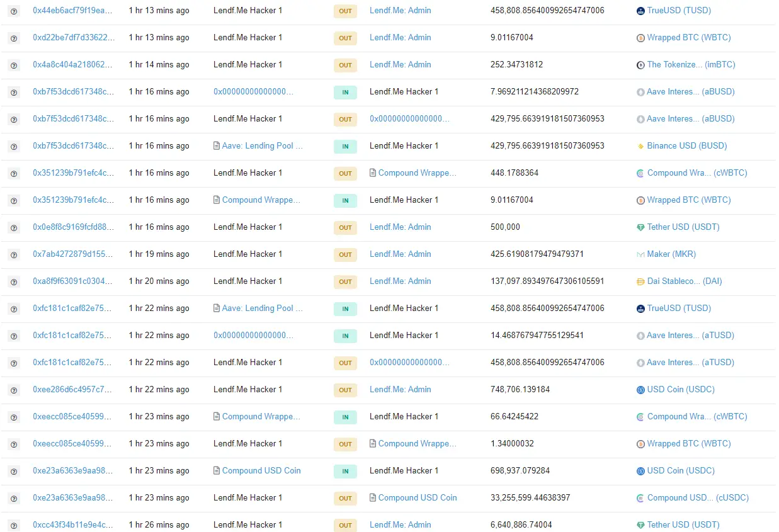Click the question mark icon in the 6,640,886.74004 USDT row

14,525
